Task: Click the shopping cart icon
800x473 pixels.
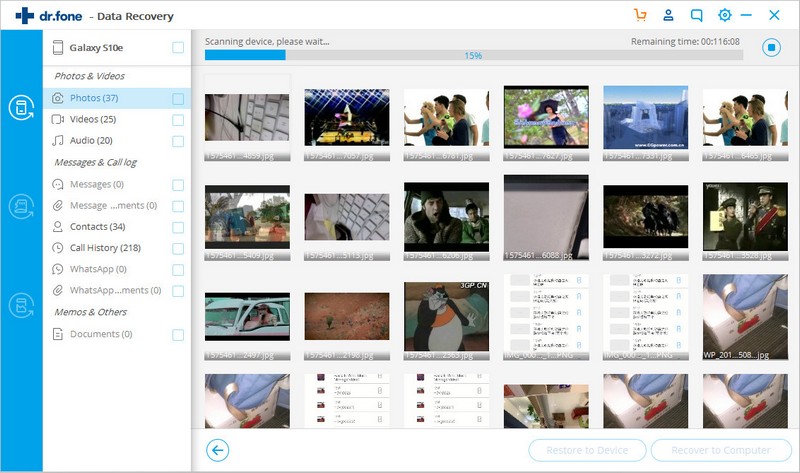Action: point(641,15)
